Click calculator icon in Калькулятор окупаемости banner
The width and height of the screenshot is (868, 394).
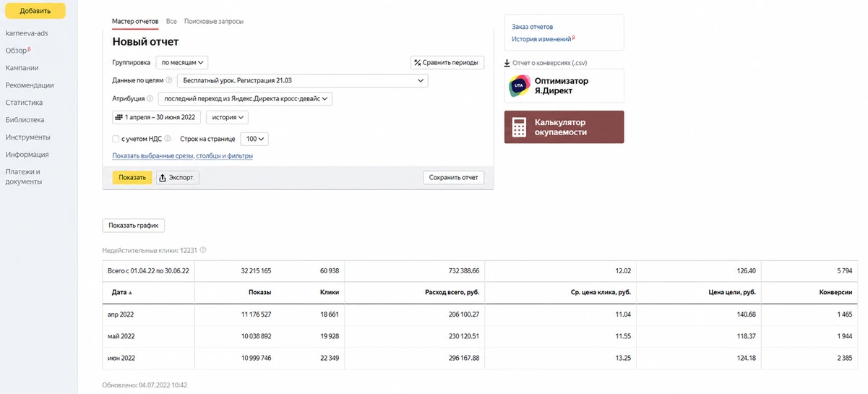click(x=518, y=127)
